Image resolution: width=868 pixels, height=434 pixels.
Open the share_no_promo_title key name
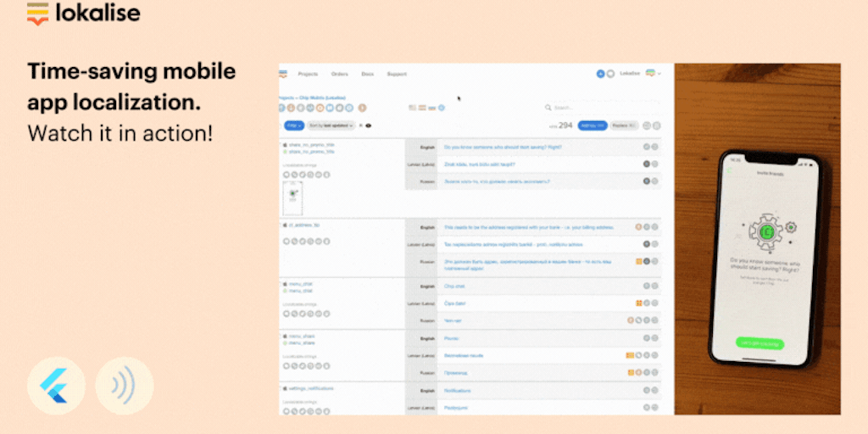(x=312, y=144)
